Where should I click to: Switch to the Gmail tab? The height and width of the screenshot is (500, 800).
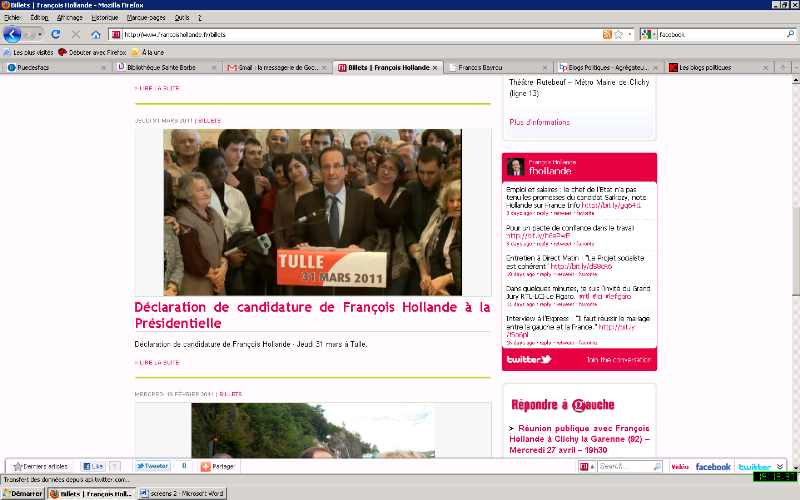coord(277,67)
